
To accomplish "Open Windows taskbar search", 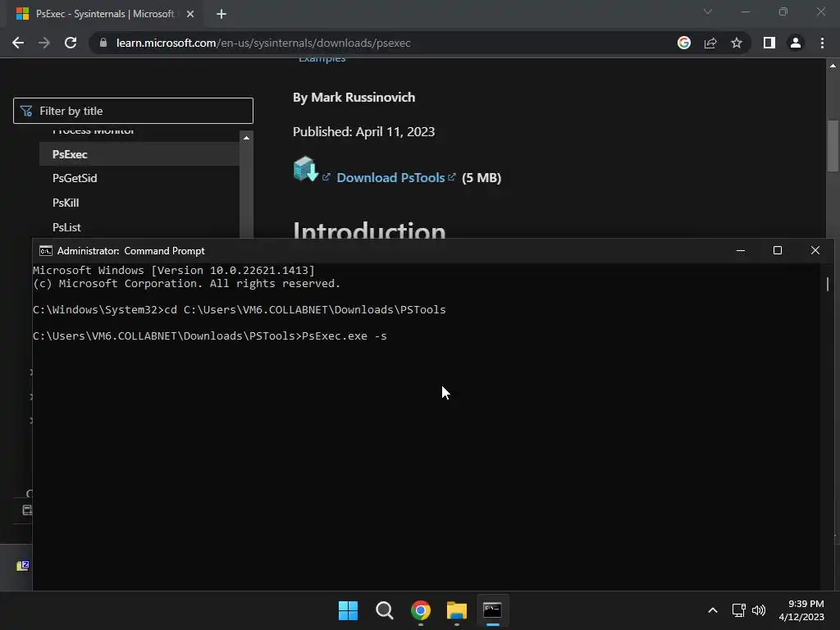I will tap(384, 610).
